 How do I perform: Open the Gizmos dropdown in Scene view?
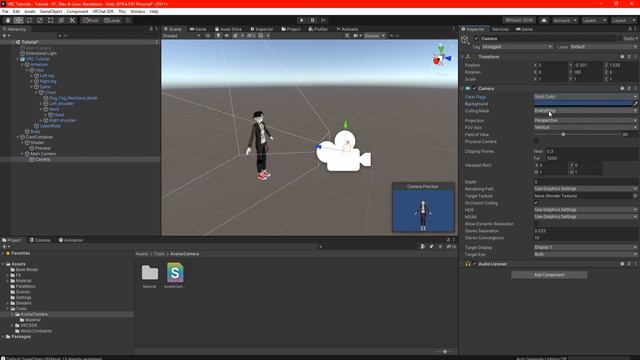point(374,36)
